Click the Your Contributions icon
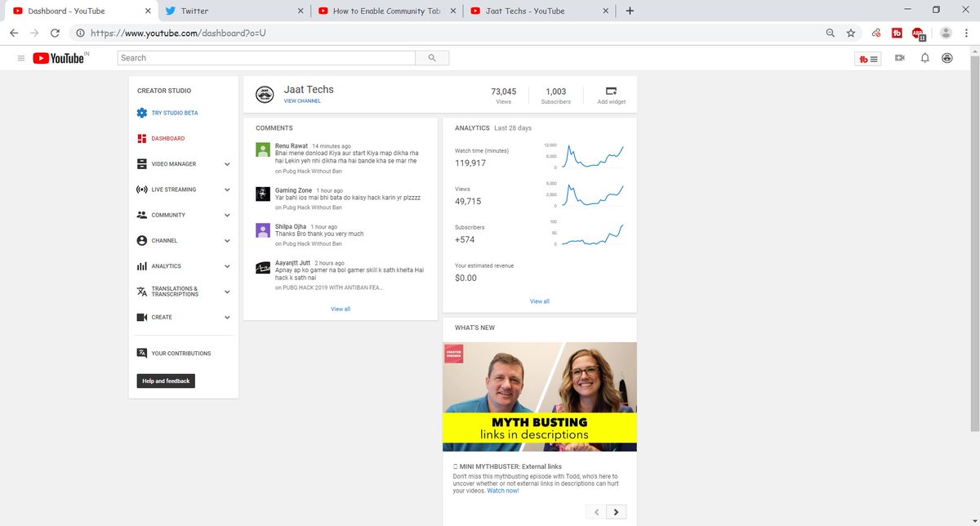980x526 pixels. 142,353
